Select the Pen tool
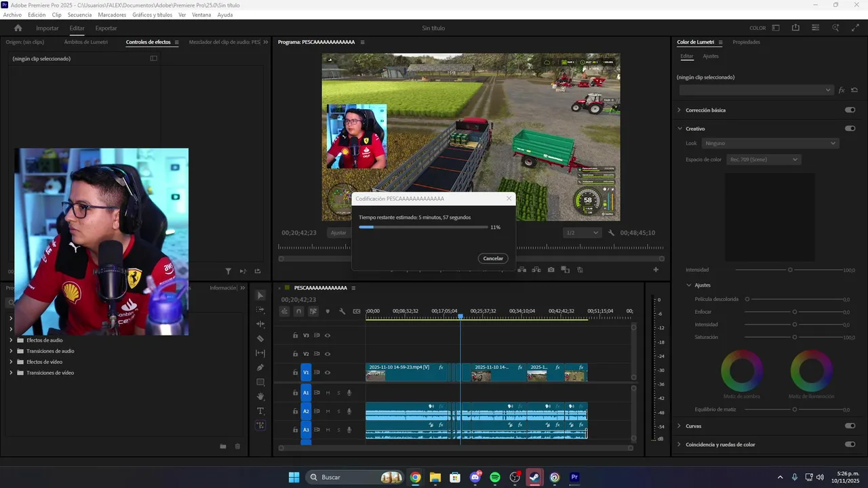The width and height of the screenshot is (868, 488). click(260, 367)
